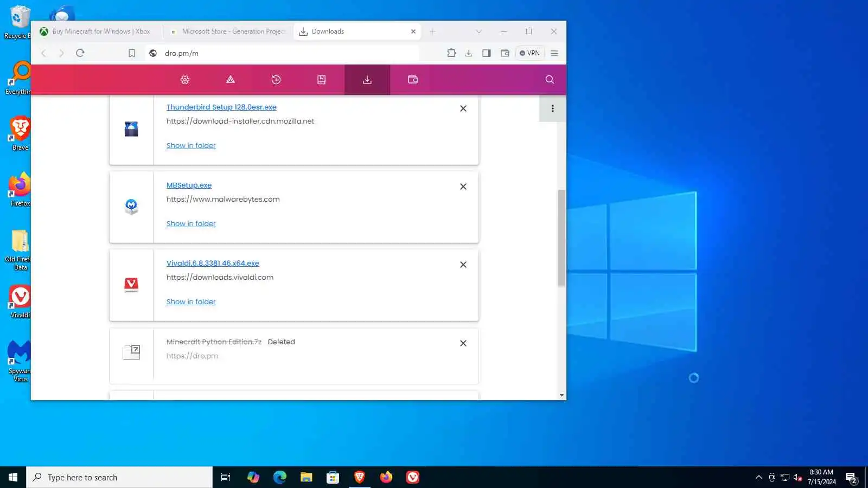This screenshot has width=868, height=488.
Task: Go back to previous page
Action: coord(44,53)
